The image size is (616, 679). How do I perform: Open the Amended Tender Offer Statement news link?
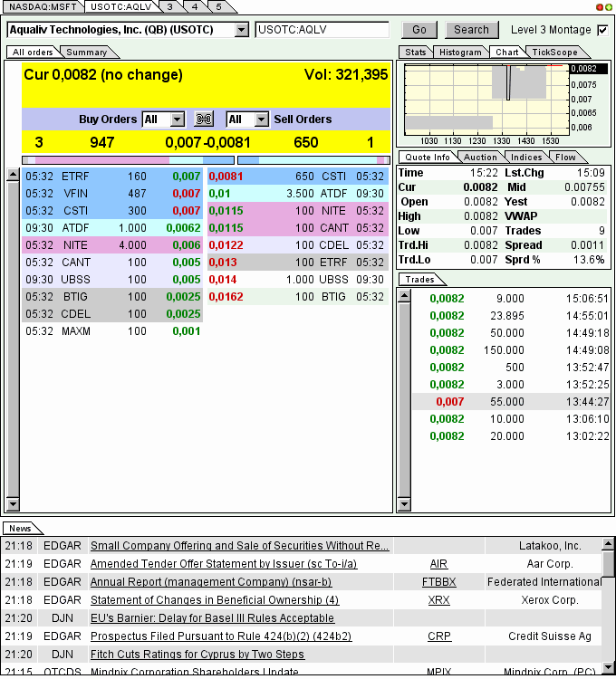click(x=224, y=564)
